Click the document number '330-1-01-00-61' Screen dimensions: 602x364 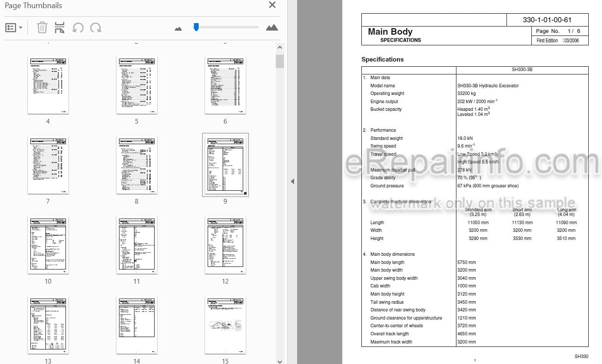coord(547,20)
